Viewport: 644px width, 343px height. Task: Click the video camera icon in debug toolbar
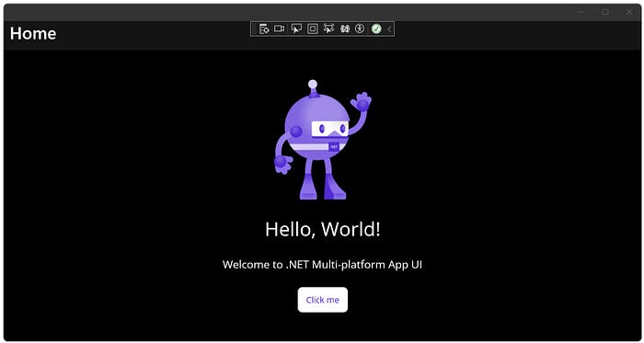pyautogui.click(x=280, y=29)
